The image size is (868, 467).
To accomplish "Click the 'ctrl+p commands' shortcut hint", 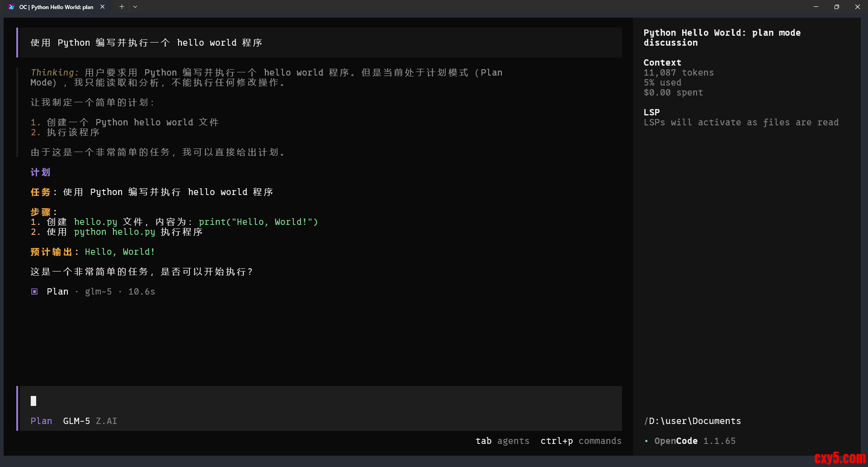I will 581,441.
